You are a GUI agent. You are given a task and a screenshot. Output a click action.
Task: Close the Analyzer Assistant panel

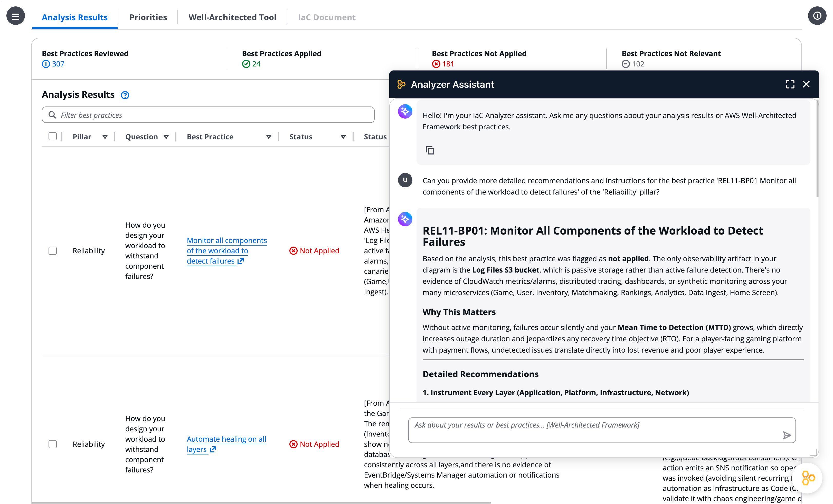[806, 84]
